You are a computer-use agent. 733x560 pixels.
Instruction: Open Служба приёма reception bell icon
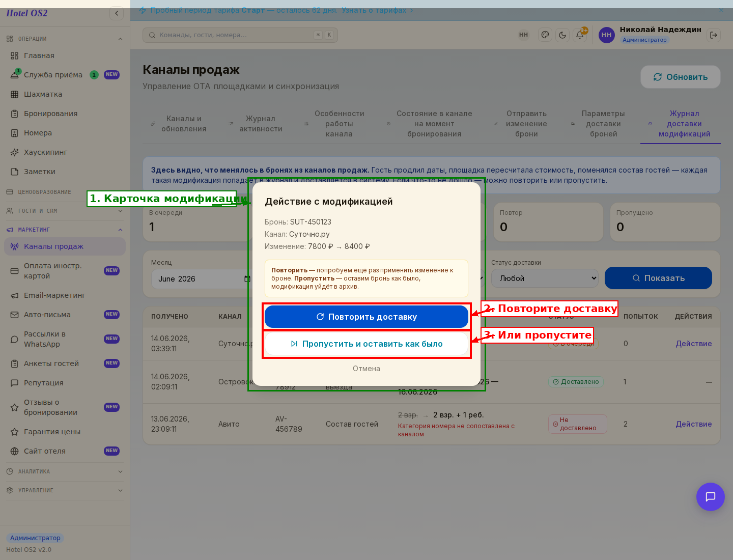click(14, 75)
